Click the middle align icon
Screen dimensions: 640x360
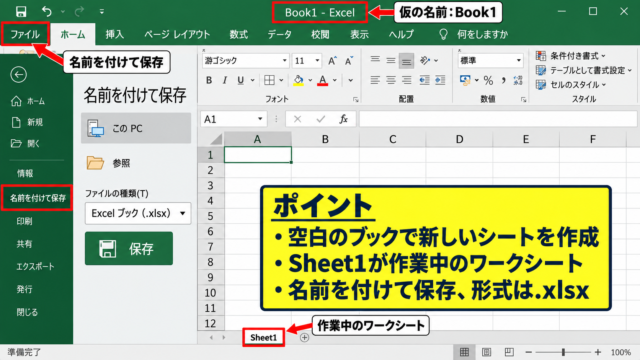pyautogui.click(x=391, y=60)
